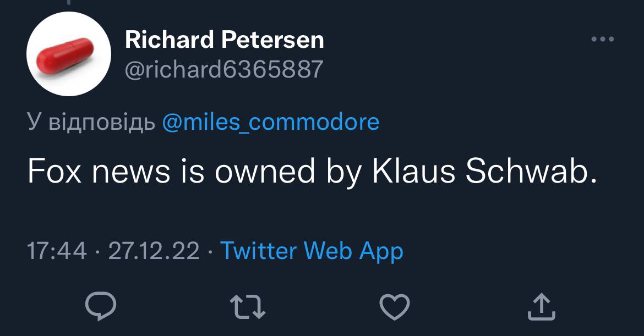Click the @richard6365887 handle
This screenshot has width=644, height=336.
pyautogui.click(x=223, y=69)
